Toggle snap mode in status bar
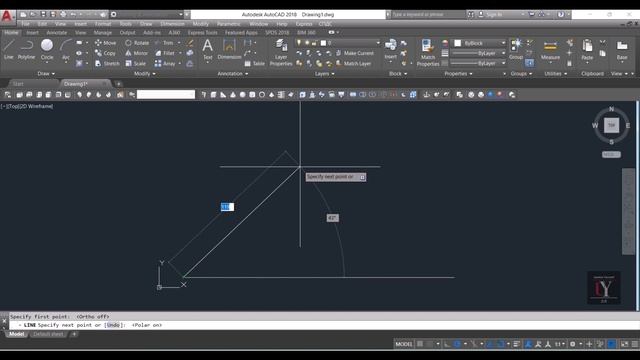Image resolution: width=640 pixels, height=360 pixels. click(429, 344)
